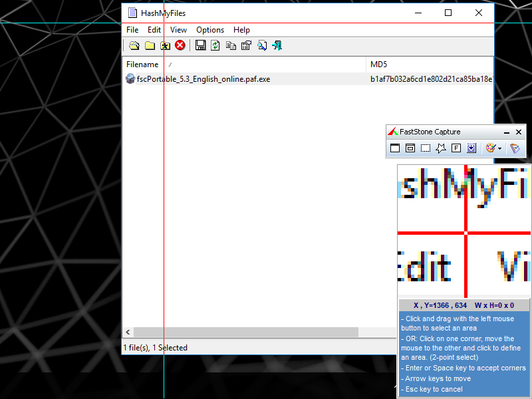The width and height of the screenshot is (532, 399).
Task: Open the View menu
Action: click(178, 30)
